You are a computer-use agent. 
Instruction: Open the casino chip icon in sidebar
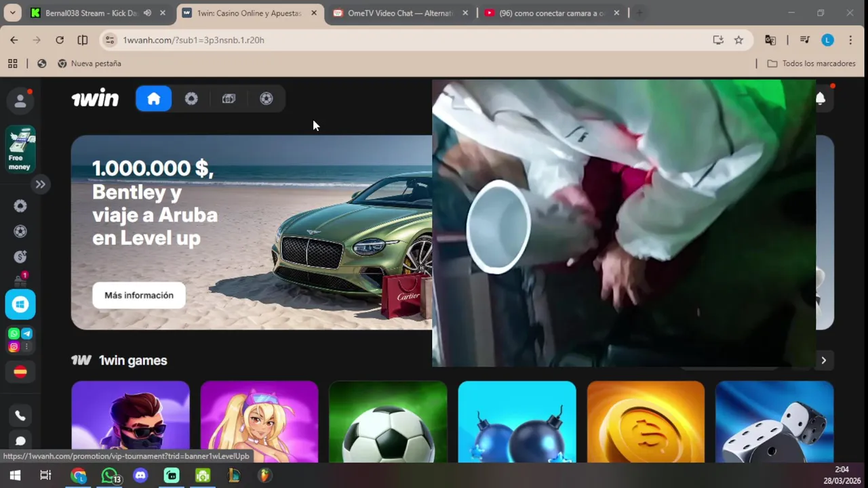(x=20, y=206)
